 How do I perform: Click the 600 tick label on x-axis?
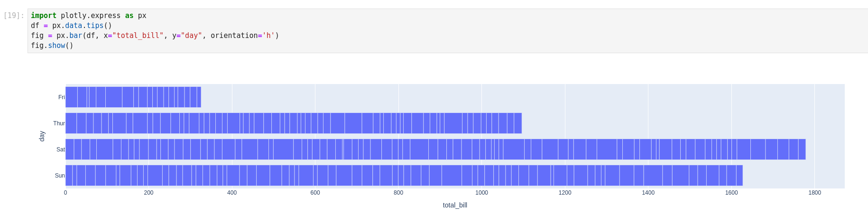click(315, 193)
